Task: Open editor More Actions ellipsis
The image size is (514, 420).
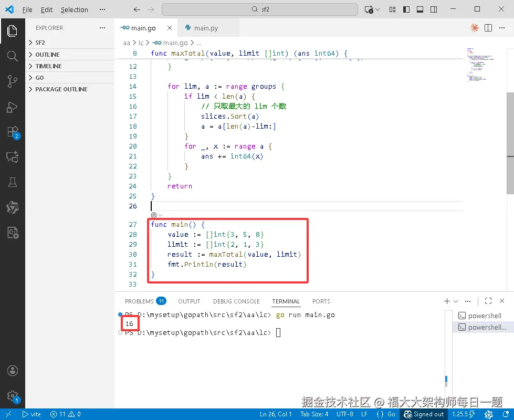Action: [x=502, y=28]
